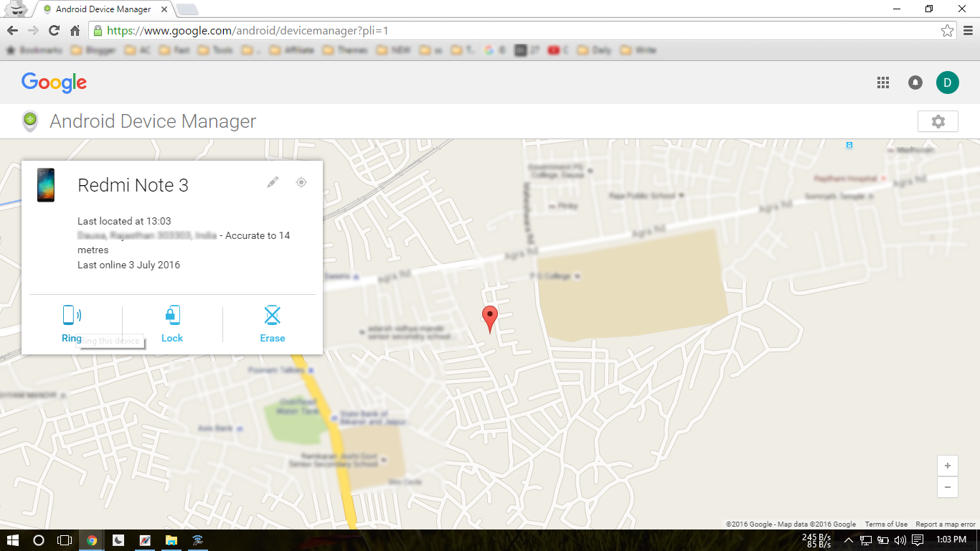Bookmark this page with the star
This screenshot has width=980, height=551.
(947, 31)
